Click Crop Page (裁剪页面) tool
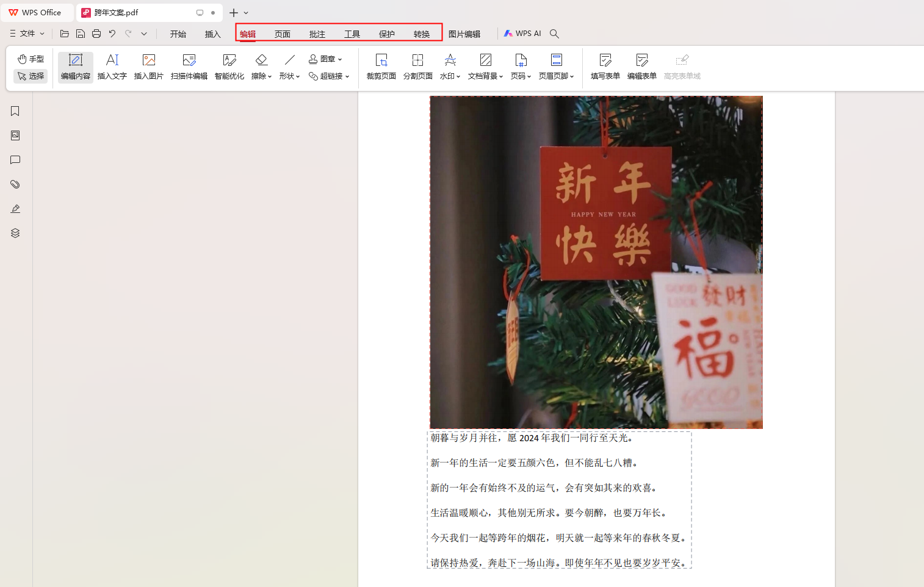Image resolution: width=924 pixels, height=587 pixels. tap(381, 67)
